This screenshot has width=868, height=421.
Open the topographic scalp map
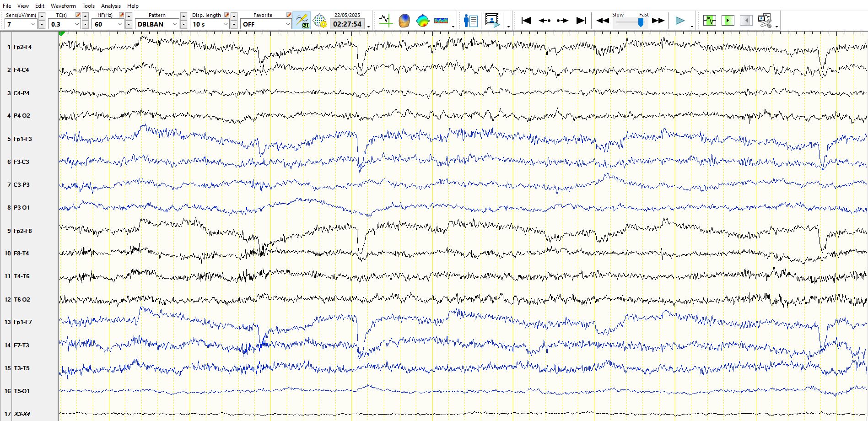(x=422, y=21)
